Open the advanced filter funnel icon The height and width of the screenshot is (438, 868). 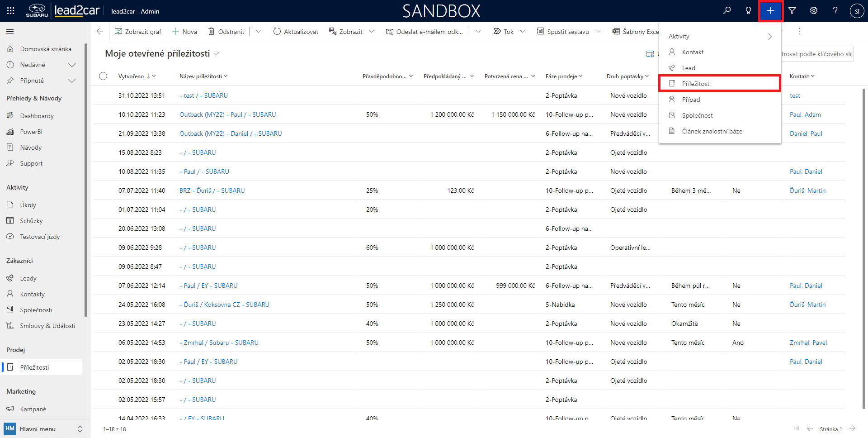(792, 11)
